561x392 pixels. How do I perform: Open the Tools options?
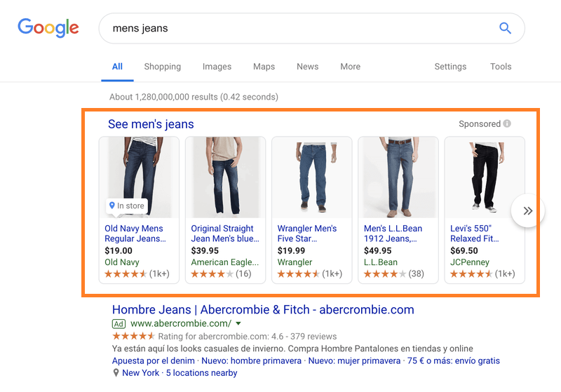501,67
